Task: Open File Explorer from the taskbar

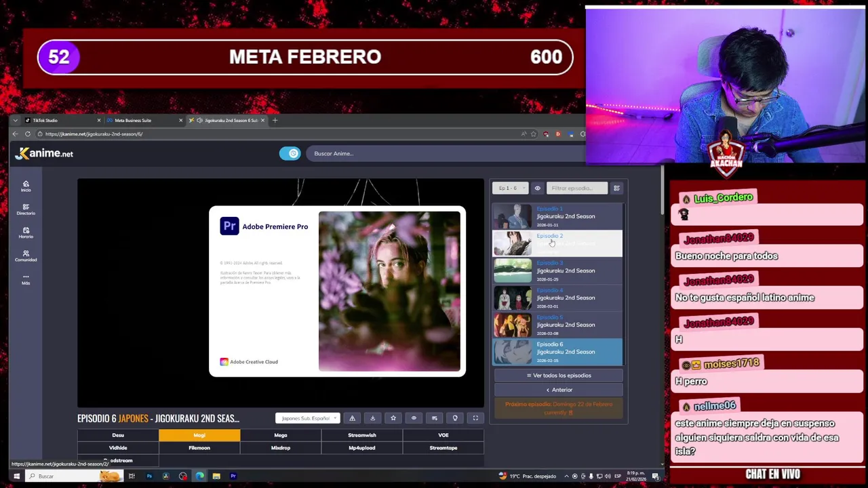Action: (216, 476)
